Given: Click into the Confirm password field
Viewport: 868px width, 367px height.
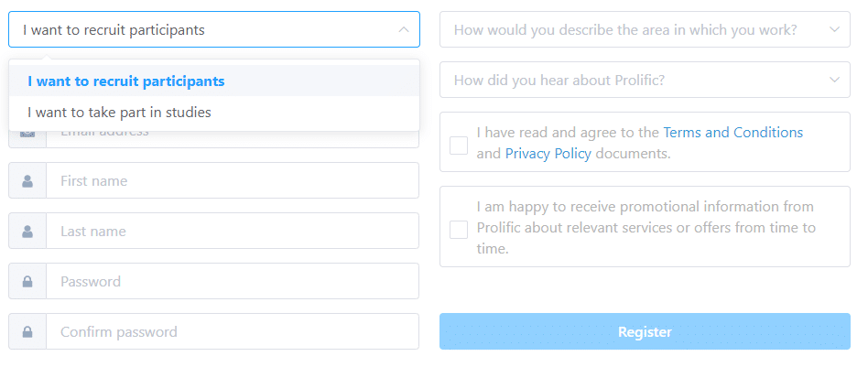Looking at the screenshot, I should pos(232,332).
